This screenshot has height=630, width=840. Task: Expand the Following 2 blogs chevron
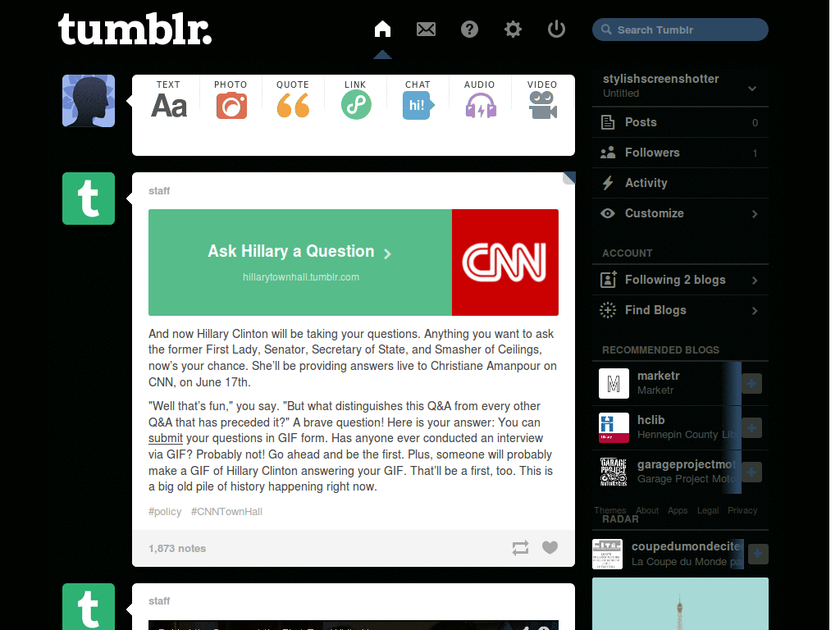pos(755,281)
